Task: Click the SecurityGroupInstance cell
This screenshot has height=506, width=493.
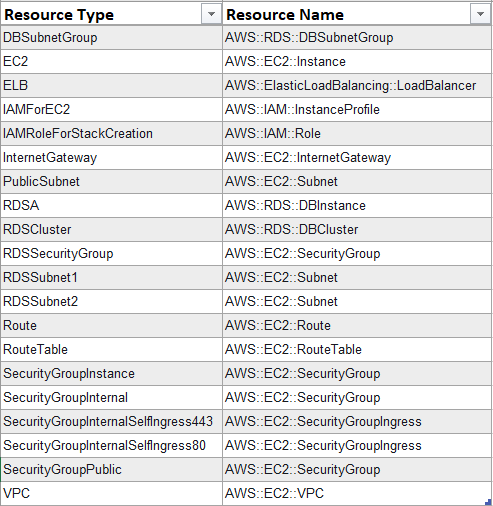Action: (x=111, y=374)
